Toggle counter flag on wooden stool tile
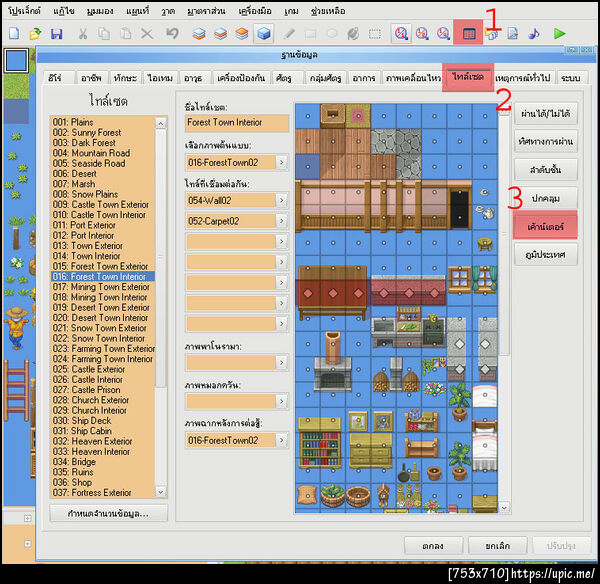 (485, 243)
